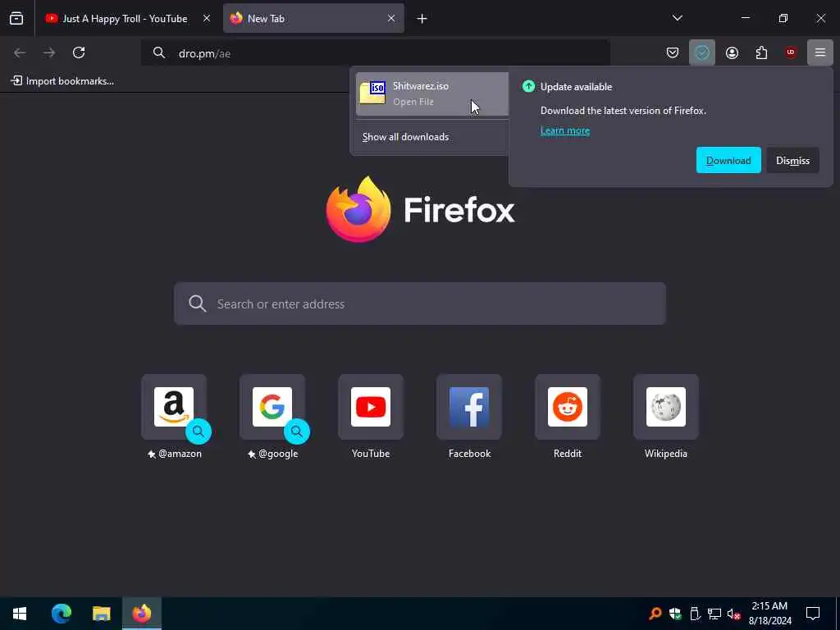Image resolution: width=840 pixels, height=630 pixels.
Task: Click search magnifier icon in address bar
Action: coord(158,52)
